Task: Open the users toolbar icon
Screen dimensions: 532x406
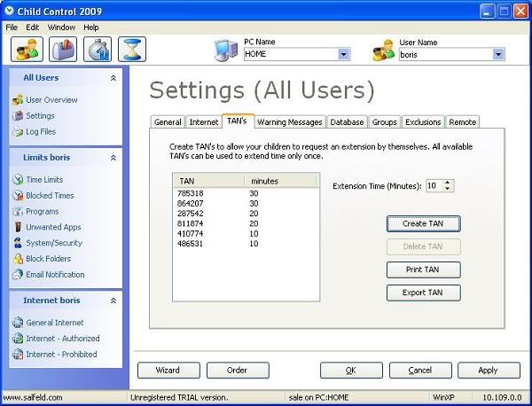Action: tap(27, 50)
